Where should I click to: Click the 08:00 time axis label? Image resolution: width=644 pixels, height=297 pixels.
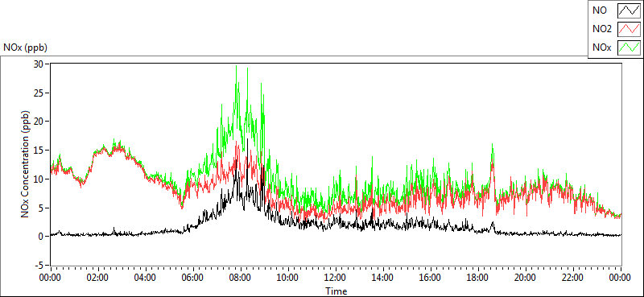240,278
